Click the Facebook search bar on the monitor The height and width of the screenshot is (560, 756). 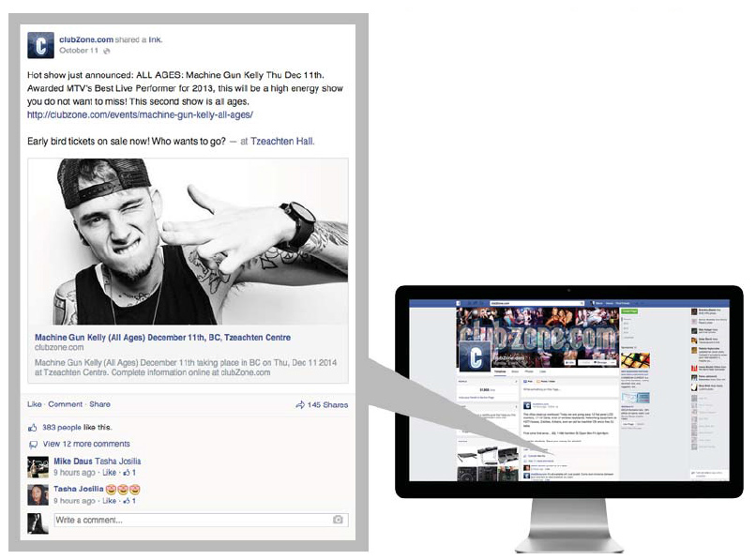[537, 303]
